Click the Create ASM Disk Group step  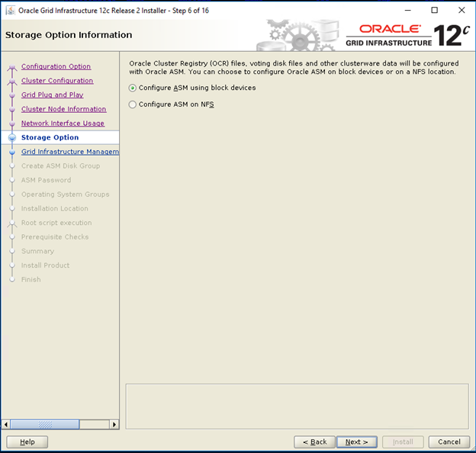[x=60, y=166]
